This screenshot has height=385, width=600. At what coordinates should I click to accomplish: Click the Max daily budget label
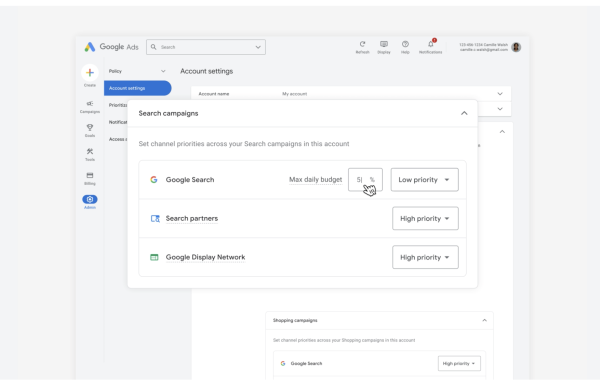point(315,179)
